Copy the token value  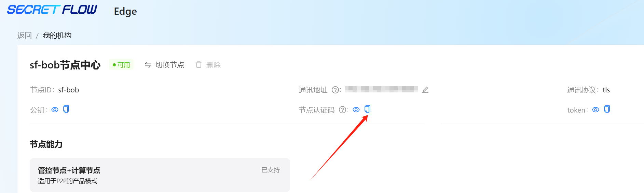[x=607, y=109]
